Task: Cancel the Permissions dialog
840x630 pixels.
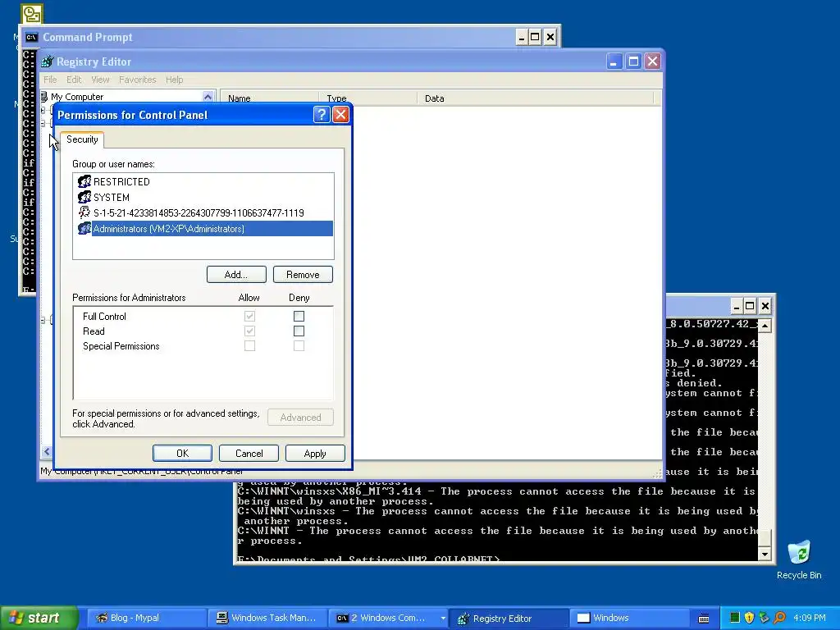Action: (249, 453)
